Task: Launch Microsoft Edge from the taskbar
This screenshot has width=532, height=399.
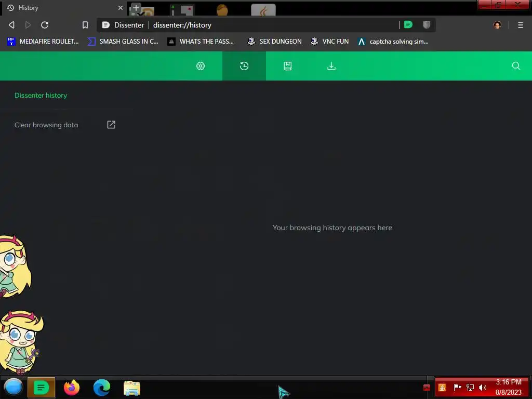Action: click(102, 388)
